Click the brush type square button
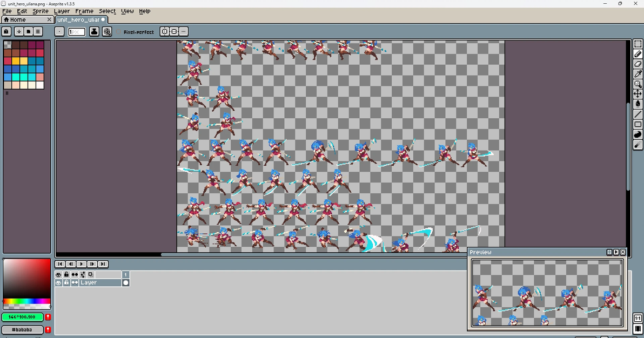 tap(59, 32)
